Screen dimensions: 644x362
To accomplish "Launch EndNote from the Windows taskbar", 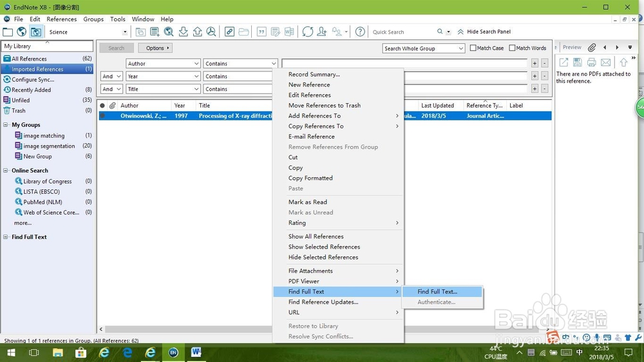I will point(173,352).
